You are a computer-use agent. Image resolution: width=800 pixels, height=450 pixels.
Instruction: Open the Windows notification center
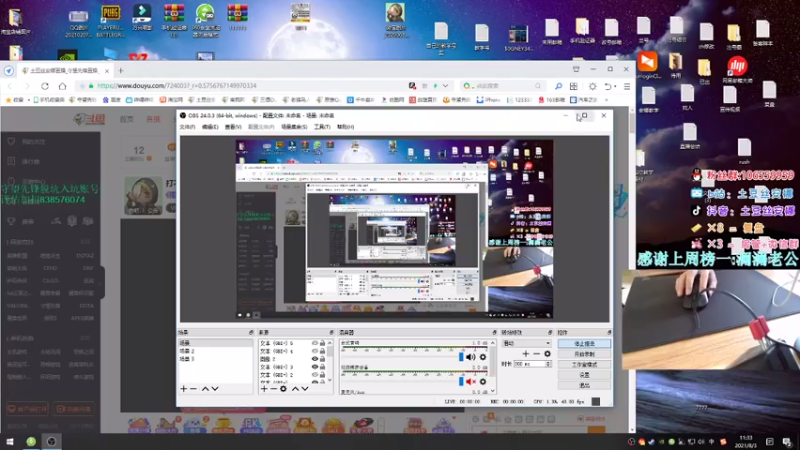pyautogui.click(x=787, y=442)
